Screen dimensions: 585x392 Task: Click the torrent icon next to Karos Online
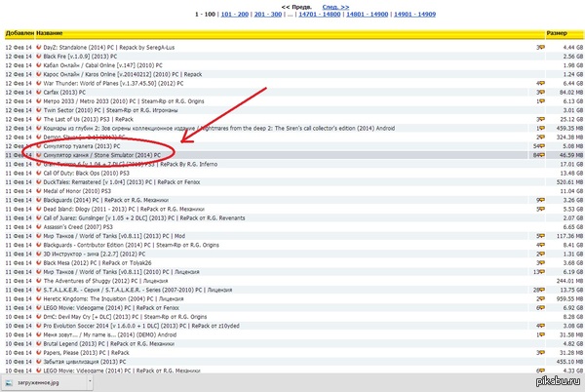pyautogui.click(x=38, y=74)
